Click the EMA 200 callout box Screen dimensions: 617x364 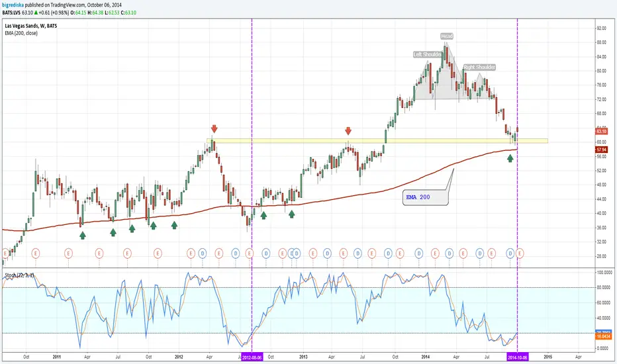pos(426,197)
